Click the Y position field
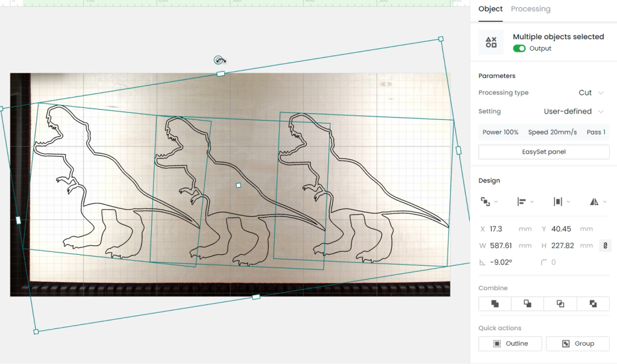617x364 pixels. (566, 229)
